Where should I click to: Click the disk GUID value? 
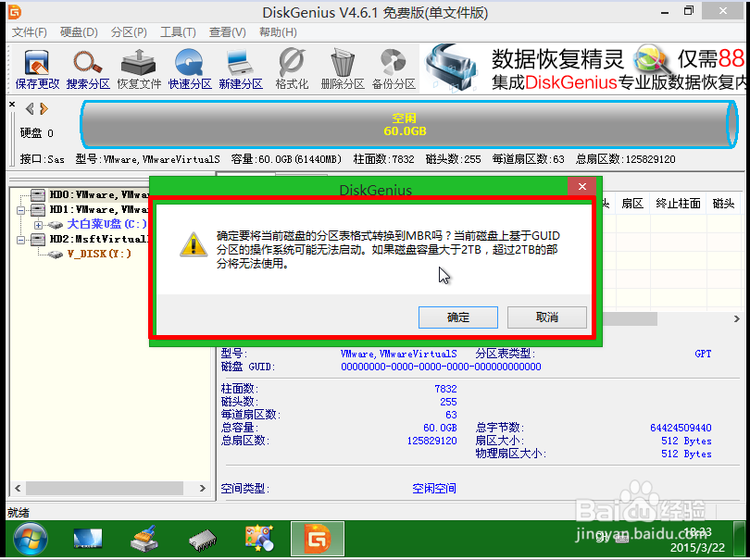441,367
